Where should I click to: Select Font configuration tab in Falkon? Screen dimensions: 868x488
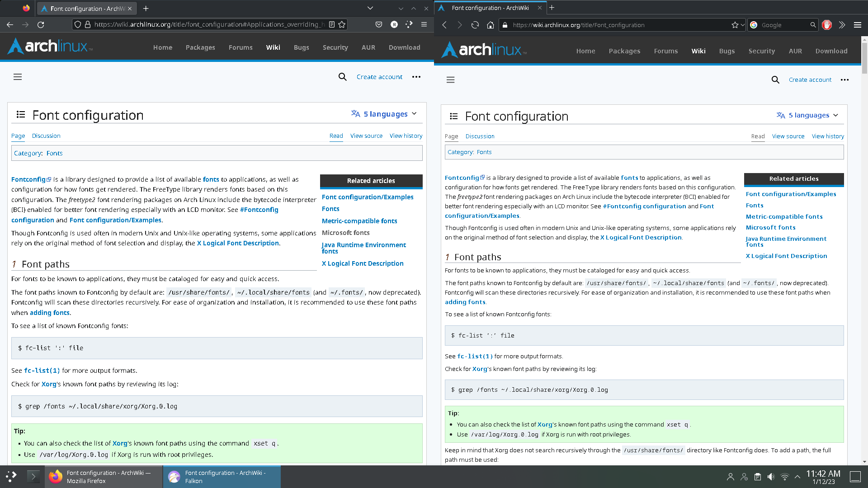point(490,8)
